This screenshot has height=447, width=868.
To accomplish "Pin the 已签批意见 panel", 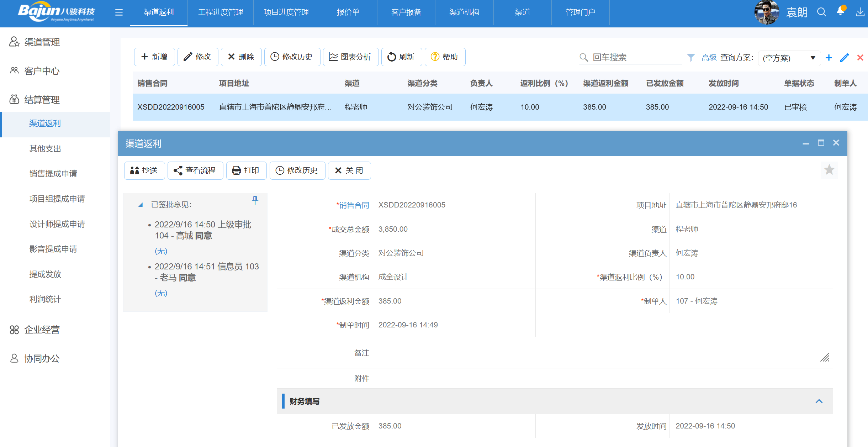I will click(255, 200).
